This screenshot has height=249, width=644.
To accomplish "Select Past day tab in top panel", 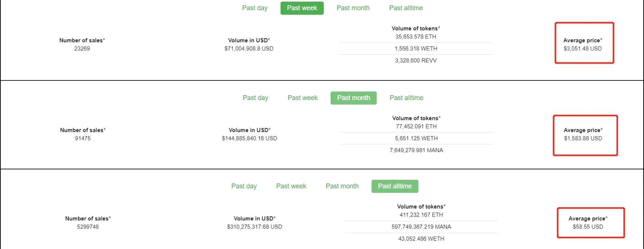I will tap(255, 8).
